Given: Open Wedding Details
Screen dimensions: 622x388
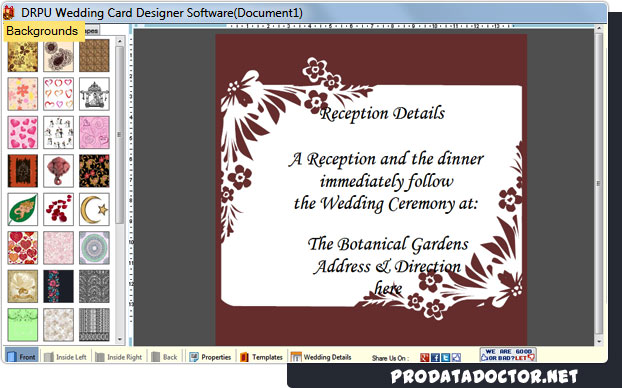Looking at the screenshot, I should (321, 357).
